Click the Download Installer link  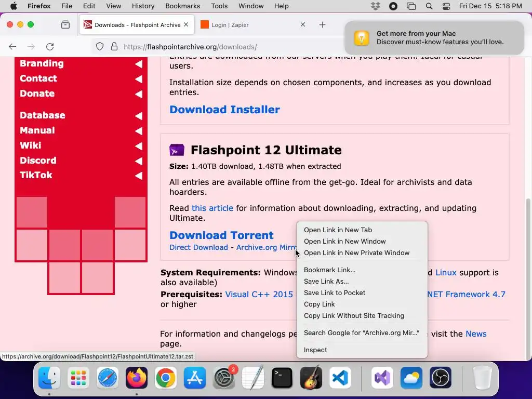(224, 110)
